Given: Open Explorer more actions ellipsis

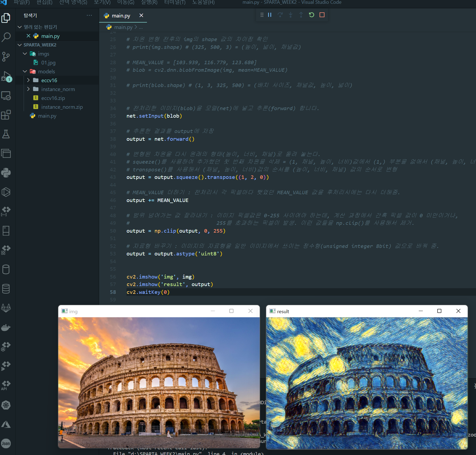Looking at the screenshot, I should tap(89, 15).
